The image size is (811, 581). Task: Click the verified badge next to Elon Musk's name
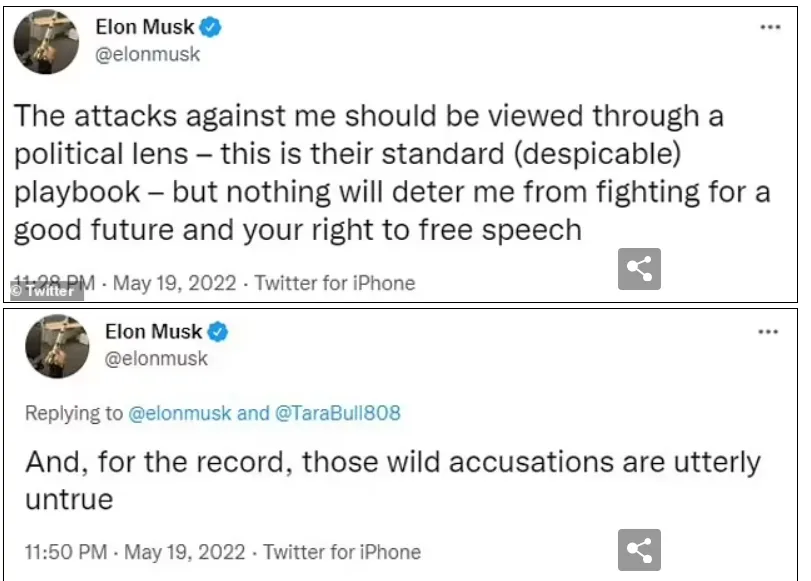click(210, 27)
